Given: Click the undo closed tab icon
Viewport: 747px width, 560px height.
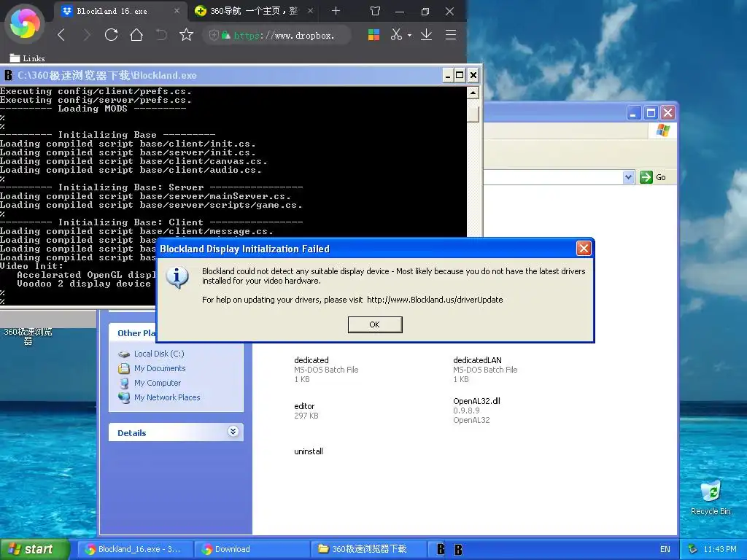Looking at the screenshot, I should coord(161,35).
